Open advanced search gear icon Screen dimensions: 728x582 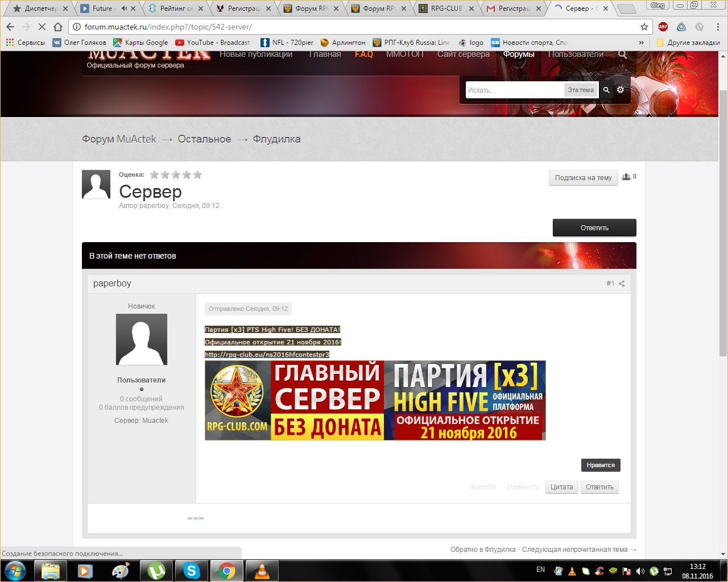(621, 90)
